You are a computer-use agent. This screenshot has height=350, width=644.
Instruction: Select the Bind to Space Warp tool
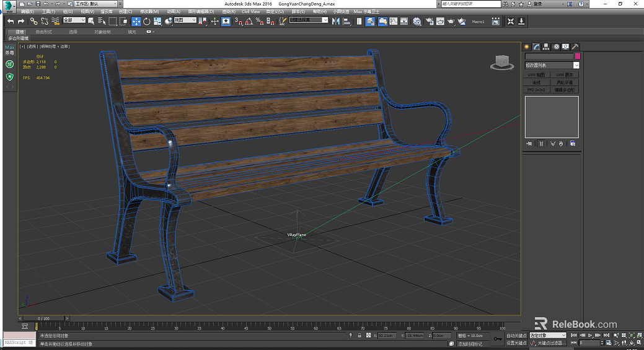(x=55, y=21)
